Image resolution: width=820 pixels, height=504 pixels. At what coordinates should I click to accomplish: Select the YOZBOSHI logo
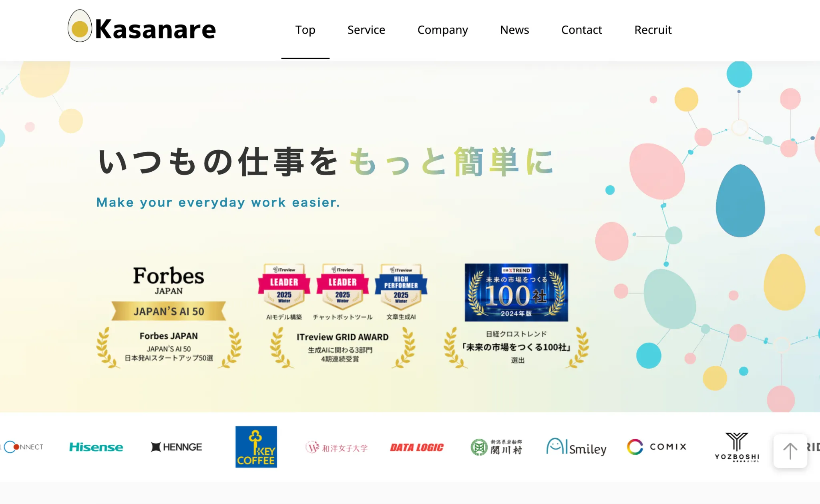[737, 447]
